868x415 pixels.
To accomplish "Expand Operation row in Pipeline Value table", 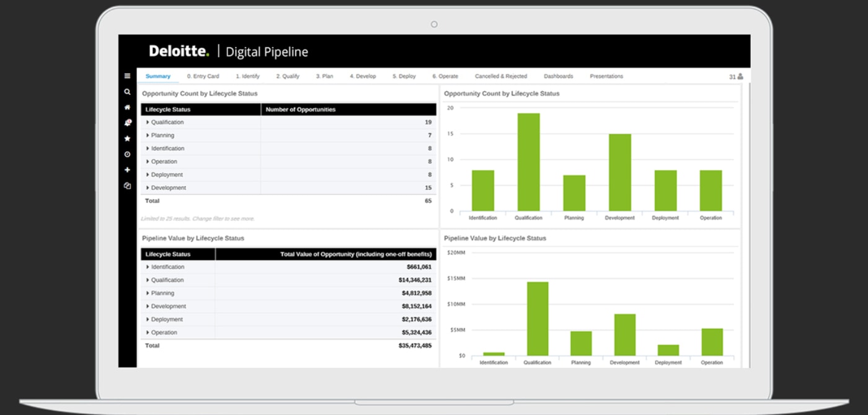I will point(148,332).
